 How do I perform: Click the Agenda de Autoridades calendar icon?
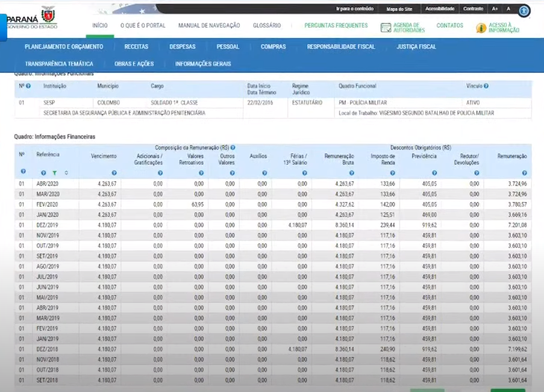tap(386, 28)
